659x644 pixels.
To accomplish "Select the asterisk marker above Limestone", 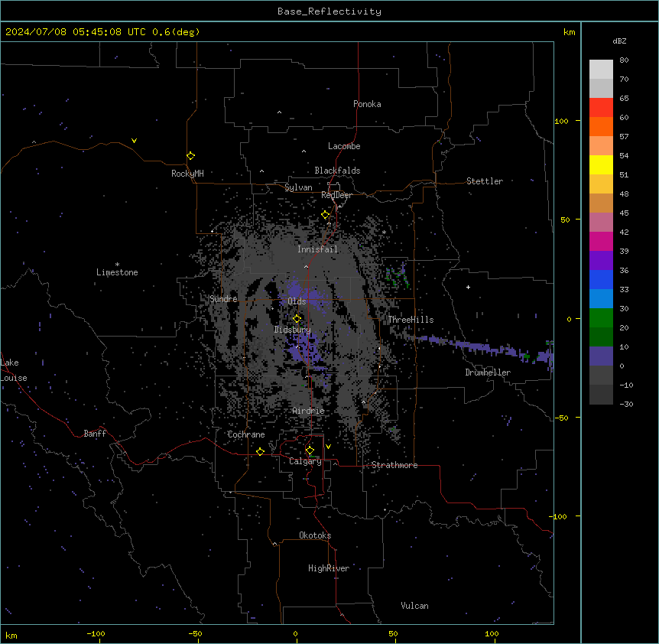I will [x=117, y=265].
